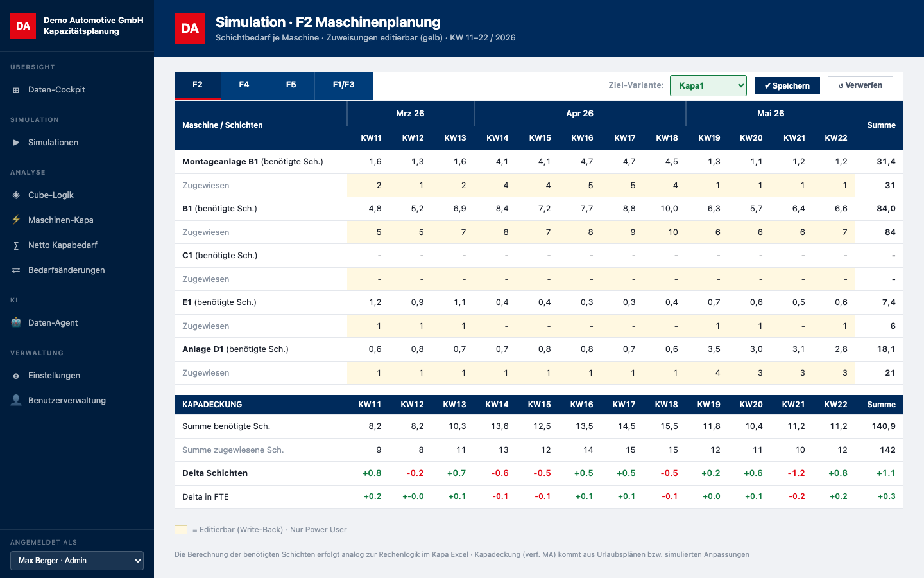Click B1 benötigte value 10,0 in KW18
The height and width of the screenshot is (578, 924).
click(669, 209)
